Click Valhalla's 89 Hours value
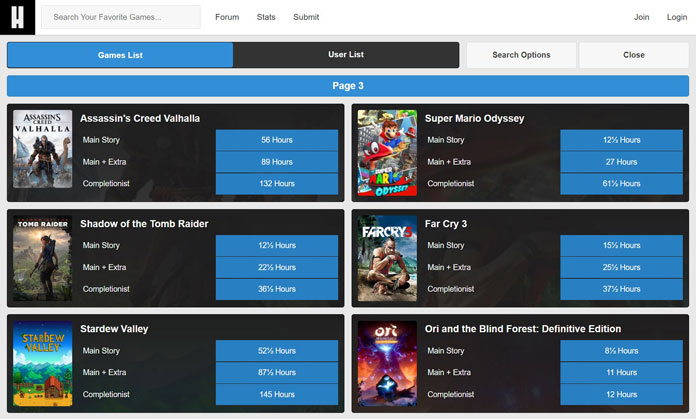 point(277,162)
